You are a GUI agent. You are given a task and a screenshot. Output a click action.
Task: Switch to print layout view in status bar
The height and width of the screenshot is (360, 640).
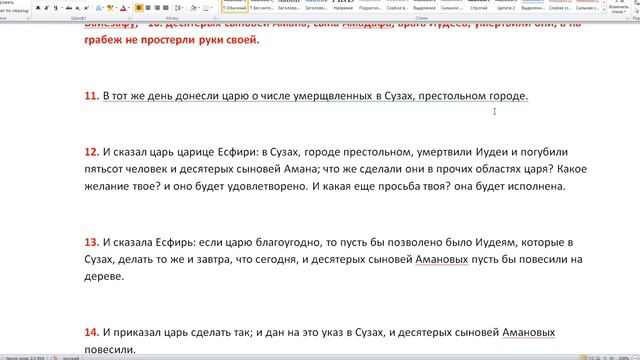pyautogui.click(x=584, y=358)
